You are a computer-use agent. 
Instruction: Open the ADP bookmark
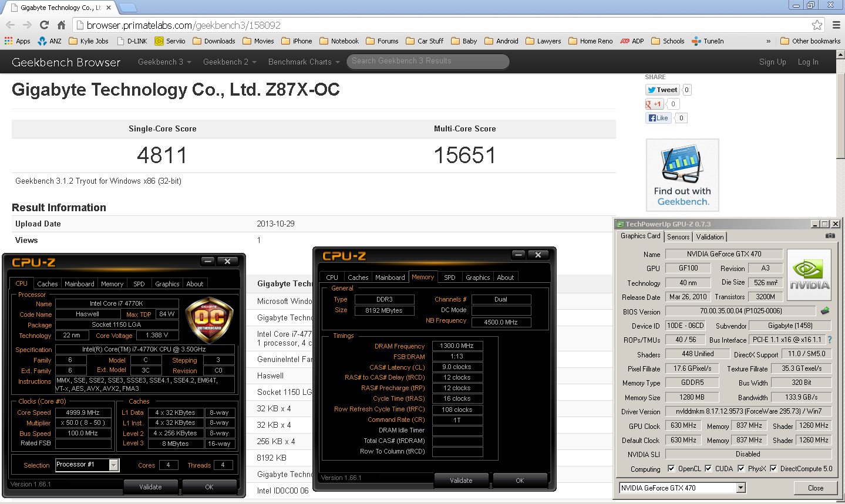[x=632, y=41]
